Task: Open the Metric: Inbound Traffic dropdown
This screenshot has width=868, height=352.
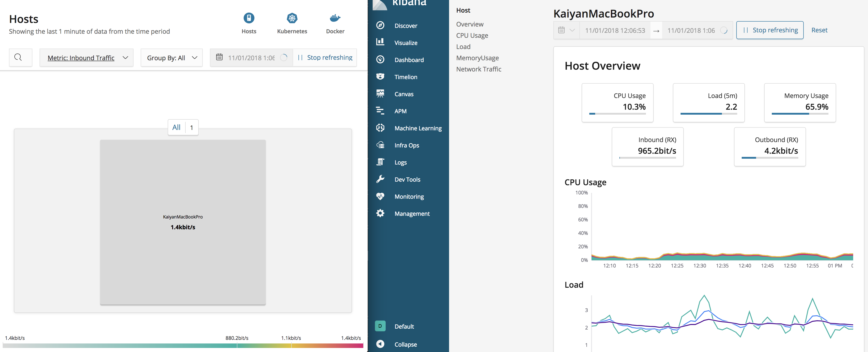Action: 87,58
